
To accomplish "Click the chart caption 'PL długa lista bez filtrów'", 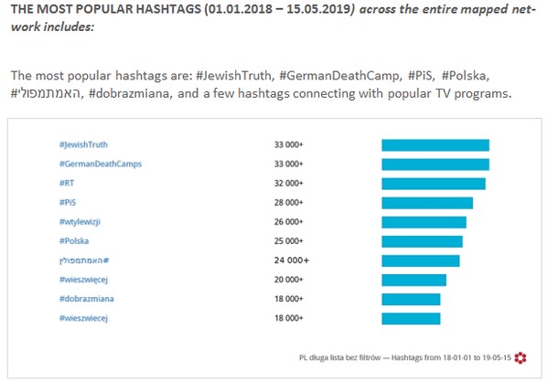I will 340,357.
